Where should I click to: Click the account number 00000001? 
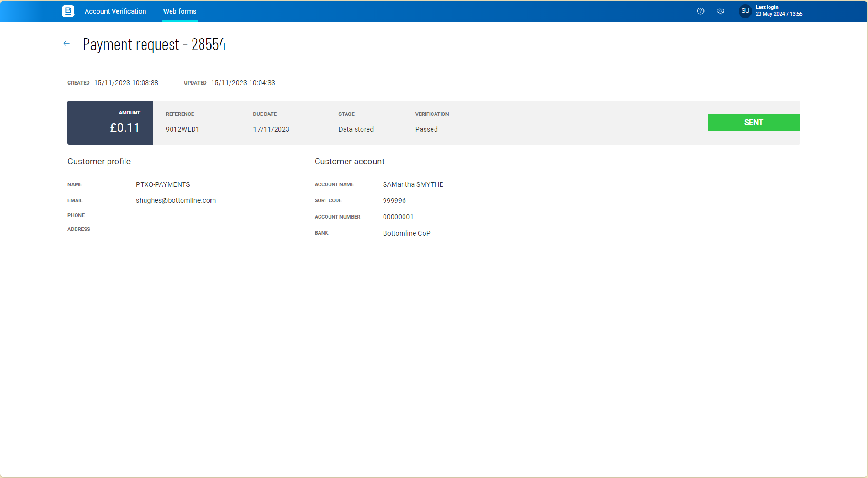[398, 217]
